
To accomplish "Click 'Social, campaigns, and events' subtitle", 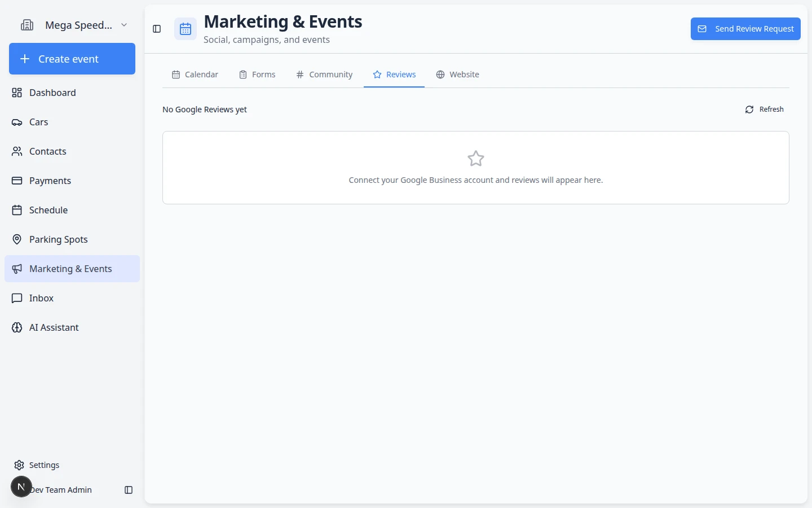I will click(267, 40).
